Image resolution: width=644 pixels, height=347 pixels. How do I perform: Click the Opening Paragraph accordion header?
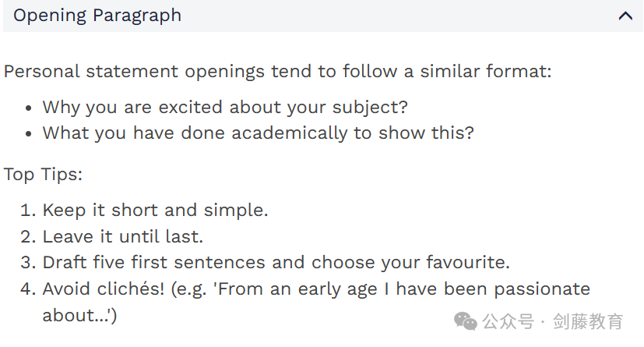(323, 16)
